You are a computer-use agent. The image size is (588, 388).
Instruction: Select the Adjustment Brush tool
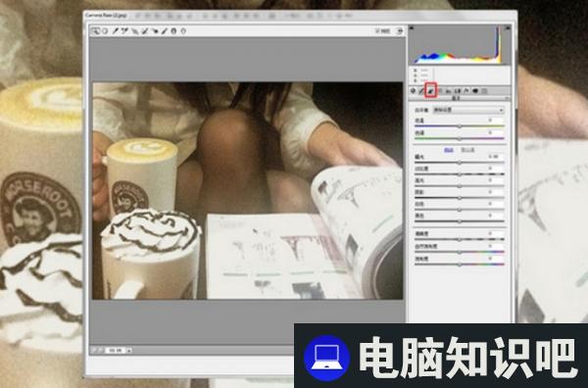pyautogui.click(x=165, y=31)
